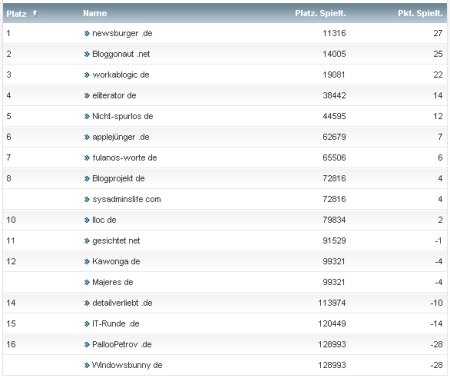Viewport: 450px width, 378px height.
Task: Select the points value 27 for newsburger
Action: click(438, 33)
